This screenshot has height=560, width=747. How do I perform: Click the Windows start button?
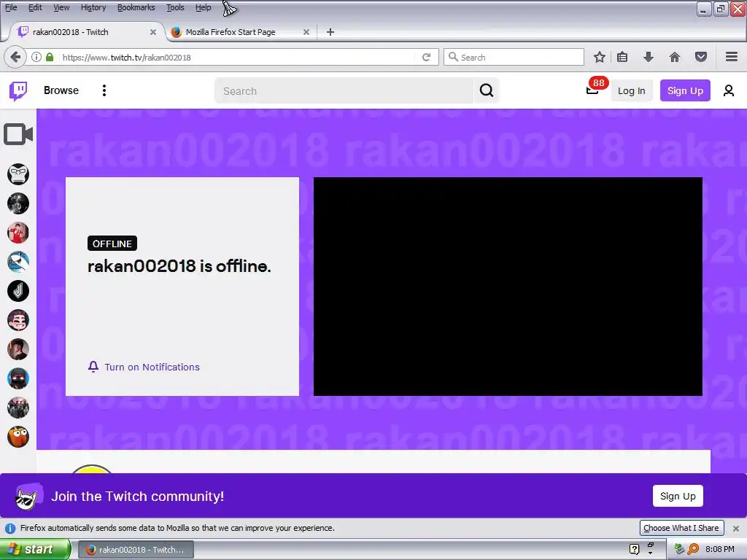[35, 549]
